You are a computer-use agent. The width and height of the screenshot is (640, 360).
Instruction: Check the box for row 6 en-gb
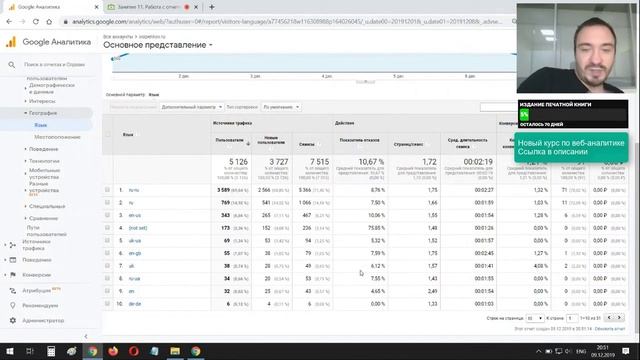click(107, 253)
